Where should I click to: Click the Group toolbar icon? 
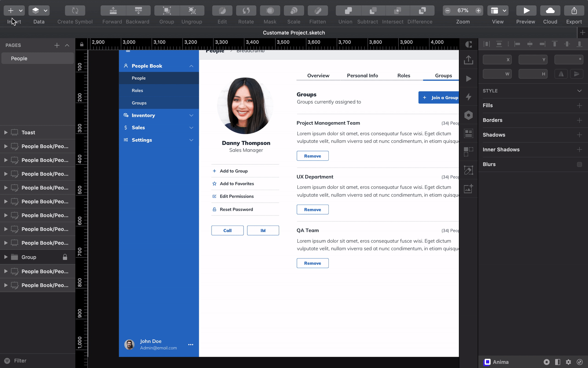point(167,11)
